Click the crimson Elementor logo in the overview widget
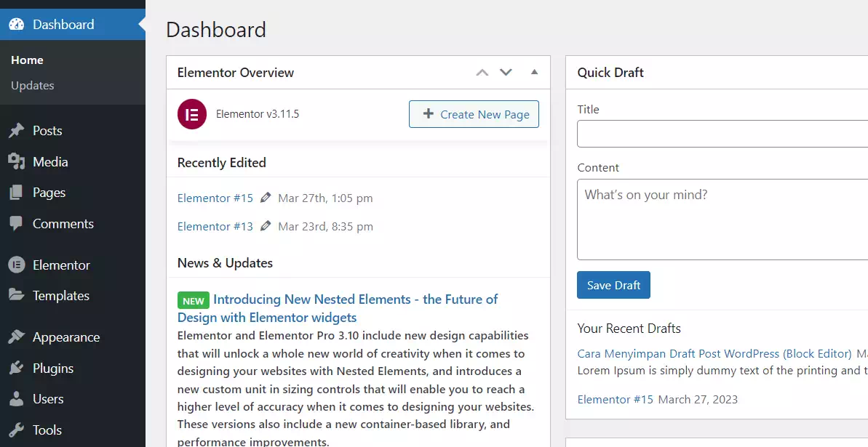 (x=191, y=115)
